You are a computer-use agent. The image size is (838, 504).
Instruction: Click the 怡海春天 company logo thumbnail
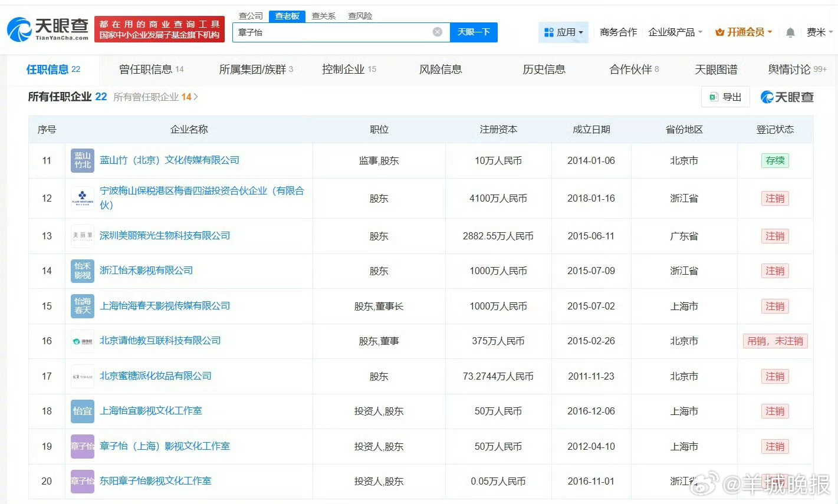click(82, 306)
